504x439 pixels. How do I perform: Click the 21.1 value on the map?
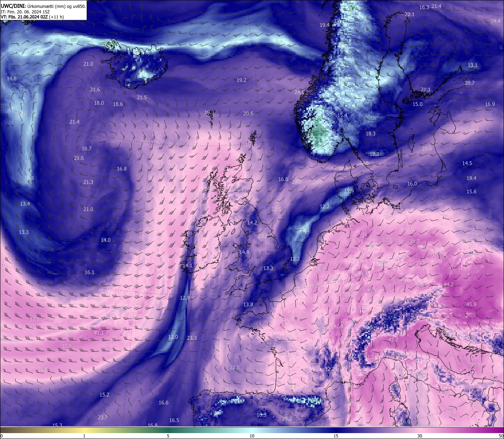coord(426,89)
